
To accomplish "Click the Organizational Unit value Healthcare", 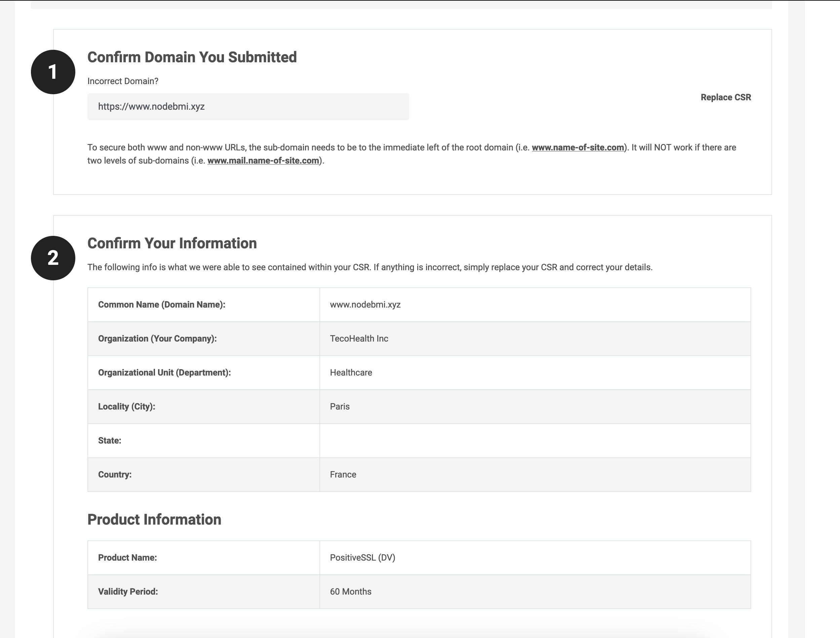I will tap(351, 373).
